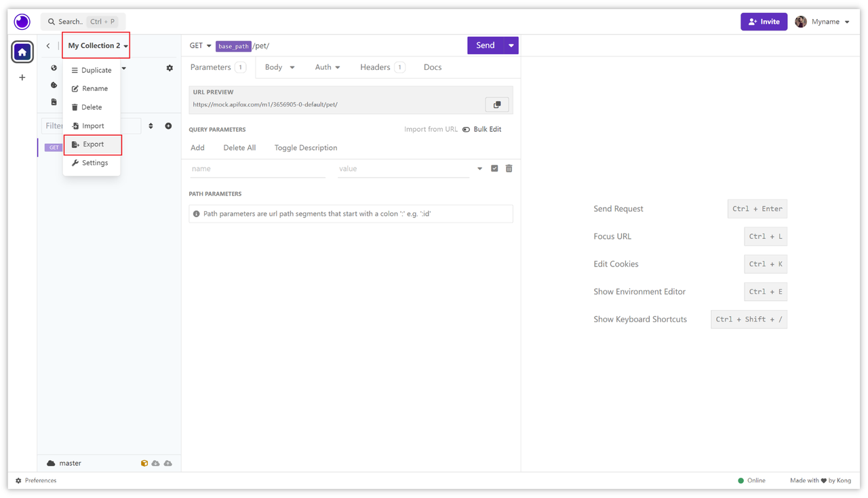
Task: Click the mock.apifox.com preview URL
Action: 265,104
